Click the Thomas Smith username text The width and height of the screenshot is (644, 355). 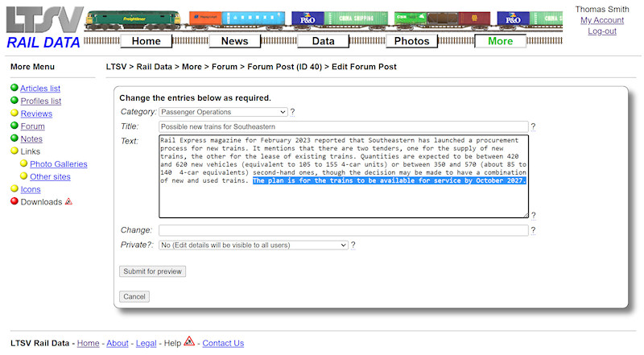point(602,9)
